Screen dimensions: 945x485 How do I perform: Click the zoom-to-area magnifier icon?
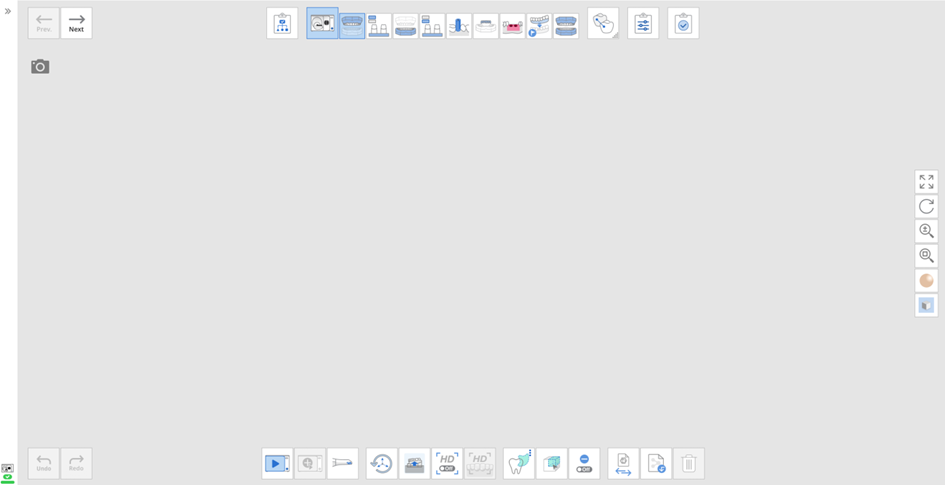(926, 256)
